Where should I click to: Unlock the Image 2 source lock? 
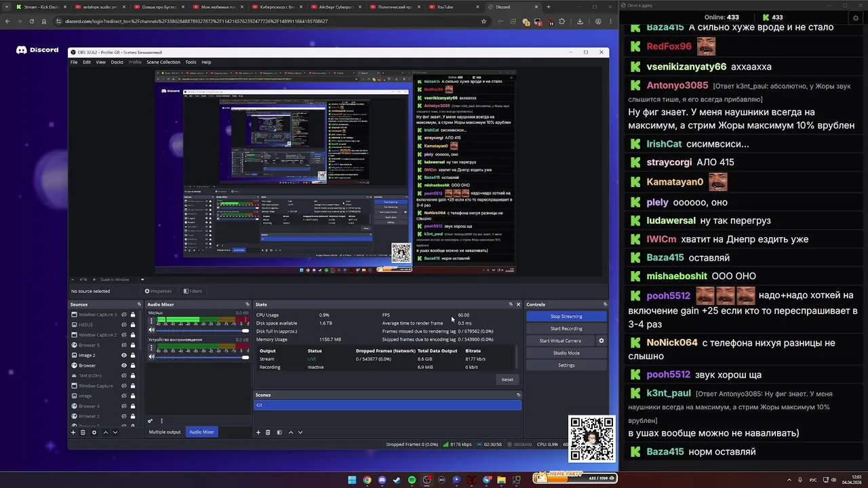[133, 355]
